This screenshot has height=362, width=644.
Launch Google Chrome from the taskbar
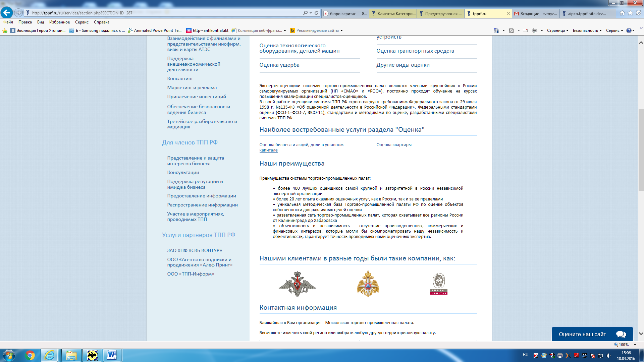click(x=30, y=355)
